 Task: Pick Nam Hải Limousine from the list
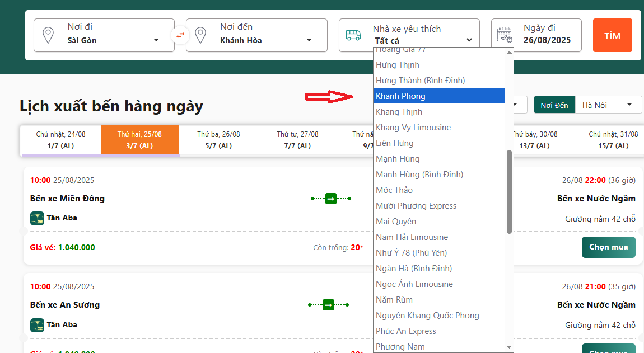pyautogui.click(x=412, y=237)
